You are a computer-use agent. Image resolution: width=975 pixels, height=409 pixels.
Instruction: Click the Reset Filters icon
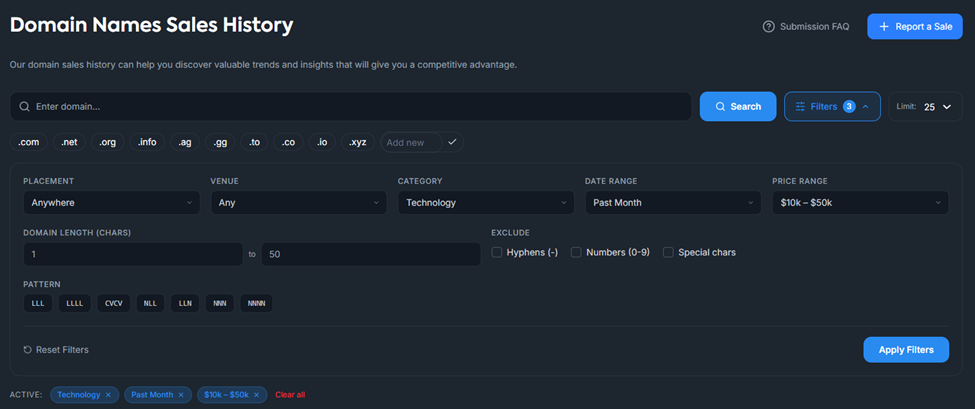[x=28, y=350]
